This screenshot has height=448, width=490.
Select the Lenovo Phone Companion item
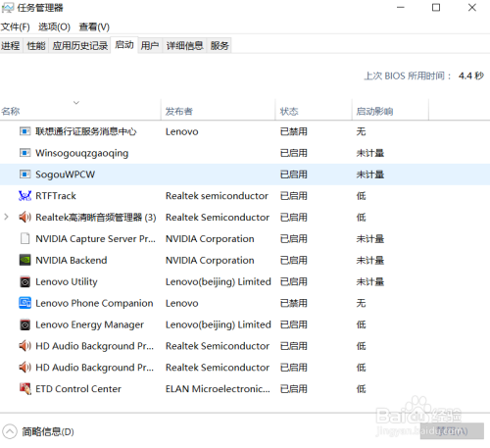[94, 303]
